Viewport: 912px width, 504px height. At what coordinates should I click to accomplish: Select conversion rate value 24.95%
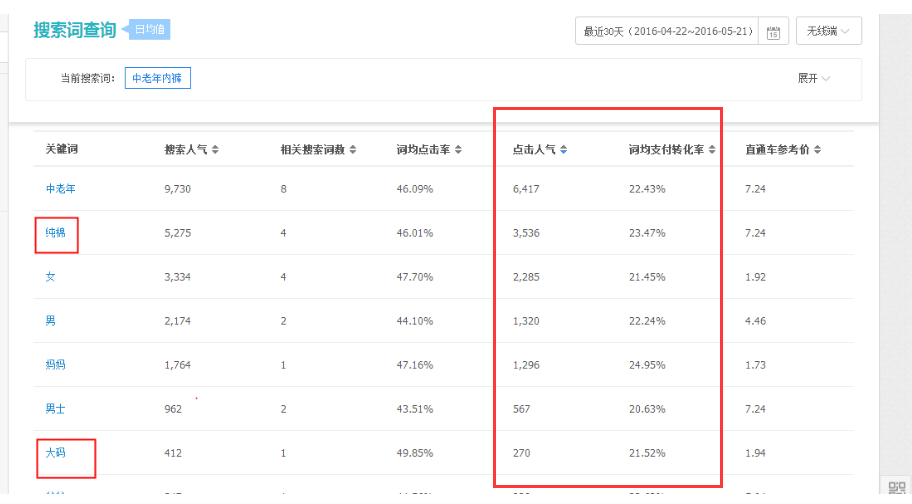coord(647,365)
